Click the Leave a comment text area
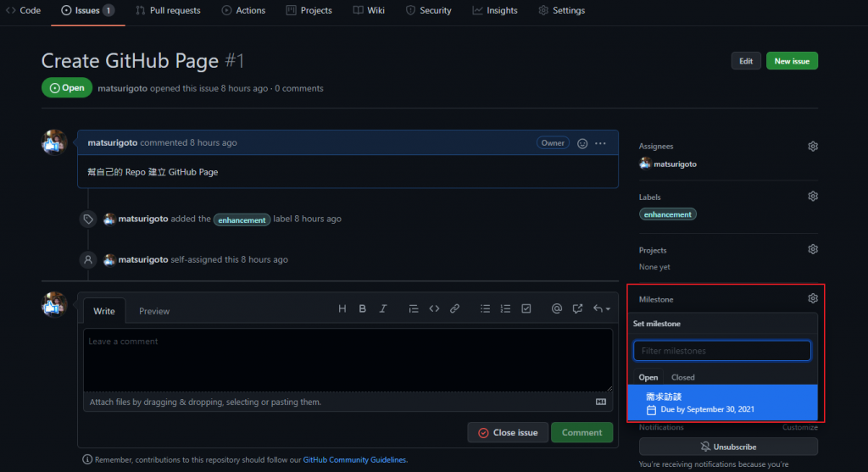 pos(348,359)
